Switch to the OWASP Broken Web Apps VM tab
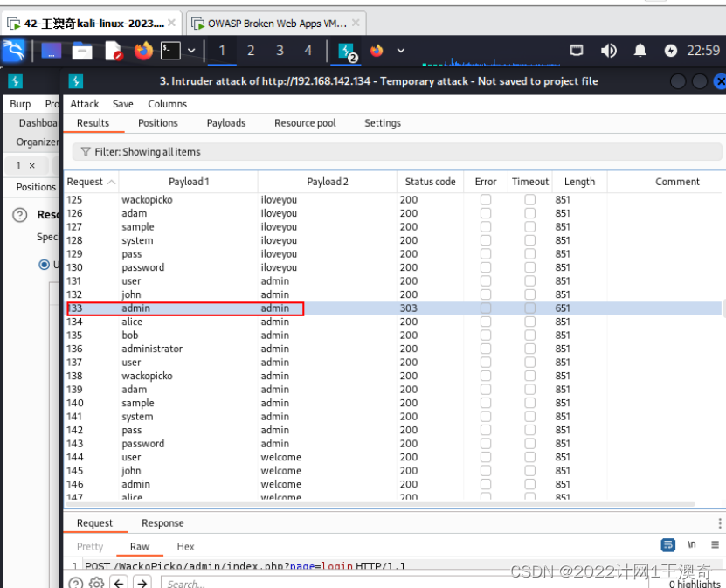 pyautogui.click(x=277, y=23)
